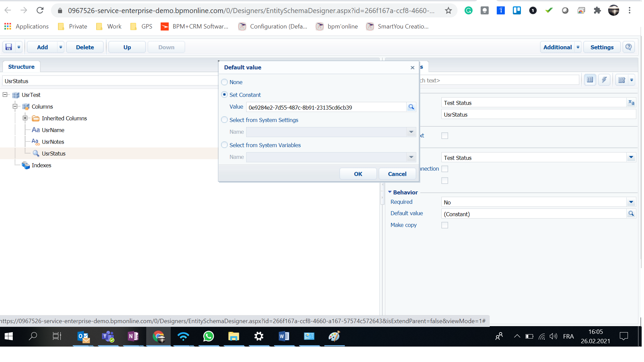
Task: Open the Additional menu
Action: click(558, 47)
